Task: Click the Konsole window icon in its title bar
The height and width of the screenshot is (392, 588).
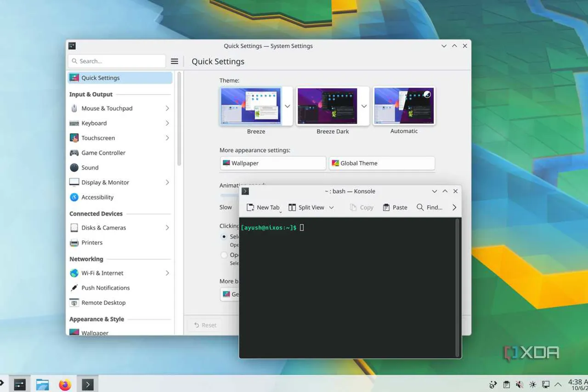Action: coord(245,191)
